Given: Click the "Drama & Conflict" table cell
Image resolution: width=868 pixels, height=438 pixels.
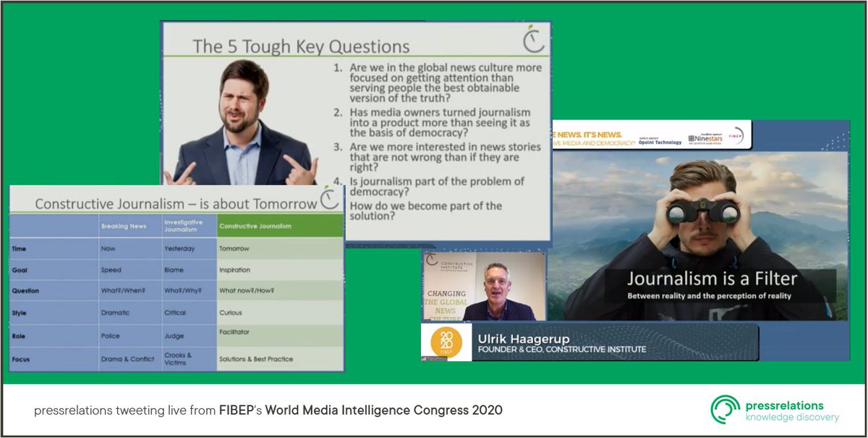Looking at the screenshot, I should 130,359.
